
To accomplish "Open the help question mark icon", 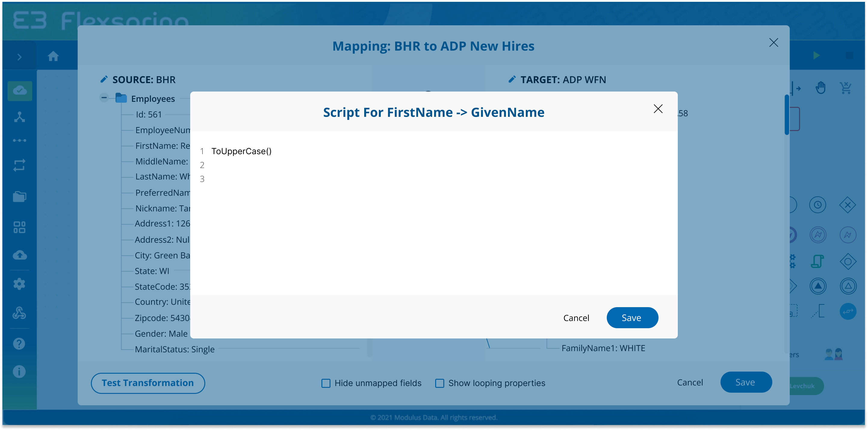I will (x=19, y=344).
